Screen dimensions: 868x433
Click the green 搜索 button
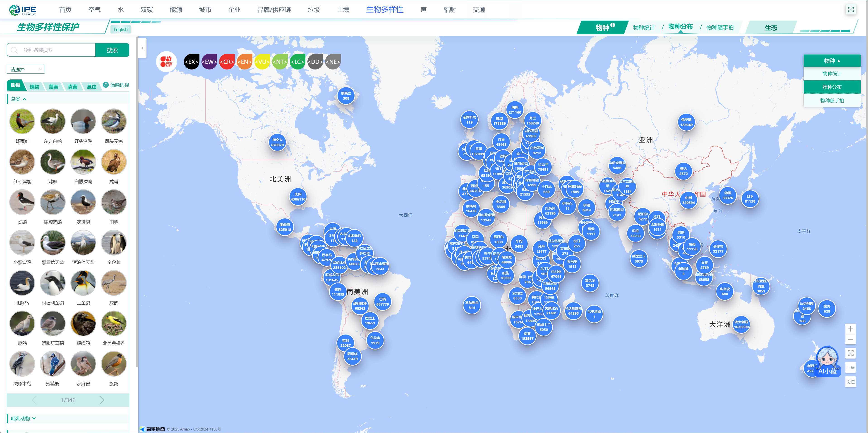tap(112, 50)
